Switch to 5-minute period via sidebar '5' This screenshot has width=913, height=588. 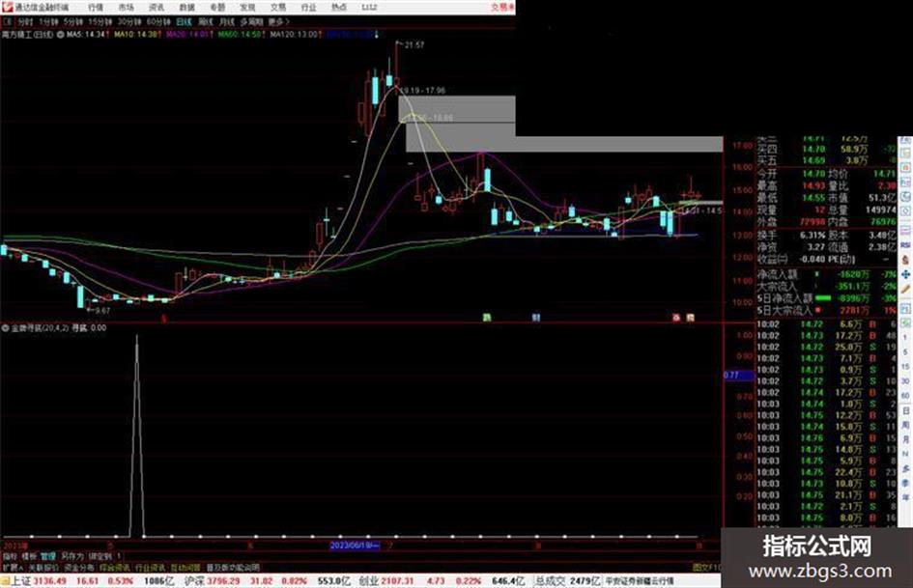pos(905,352)
